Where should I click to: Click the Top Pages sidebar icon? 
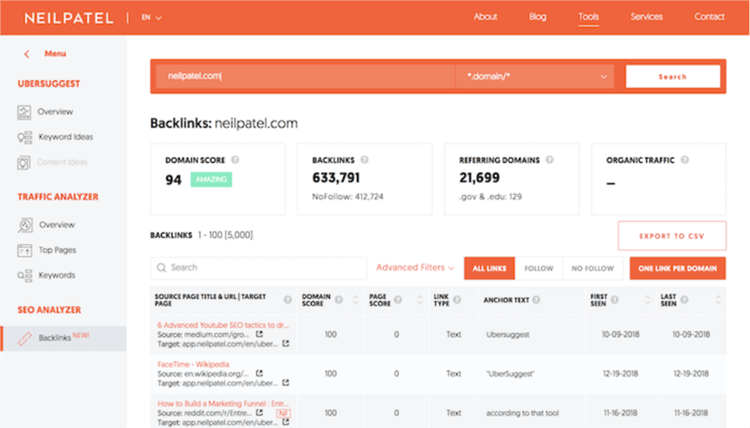click(x=24, y=250)
